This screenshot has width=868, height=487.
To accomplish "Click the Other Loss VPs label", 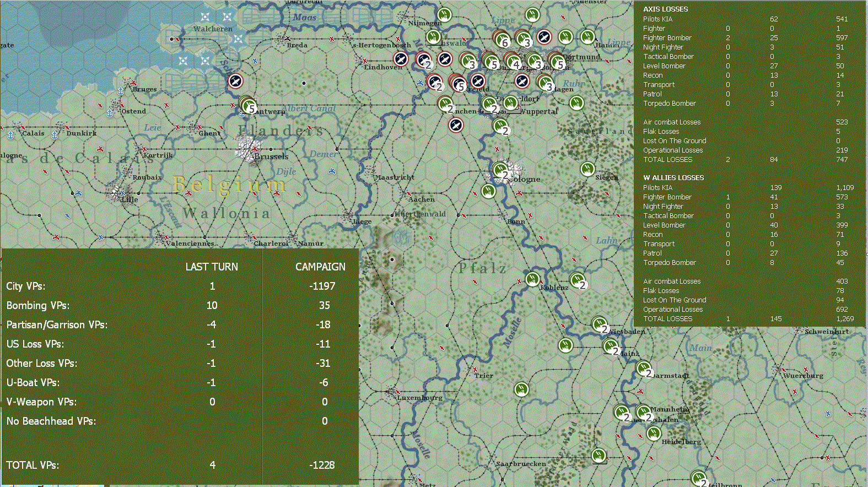I will (42, 363).
